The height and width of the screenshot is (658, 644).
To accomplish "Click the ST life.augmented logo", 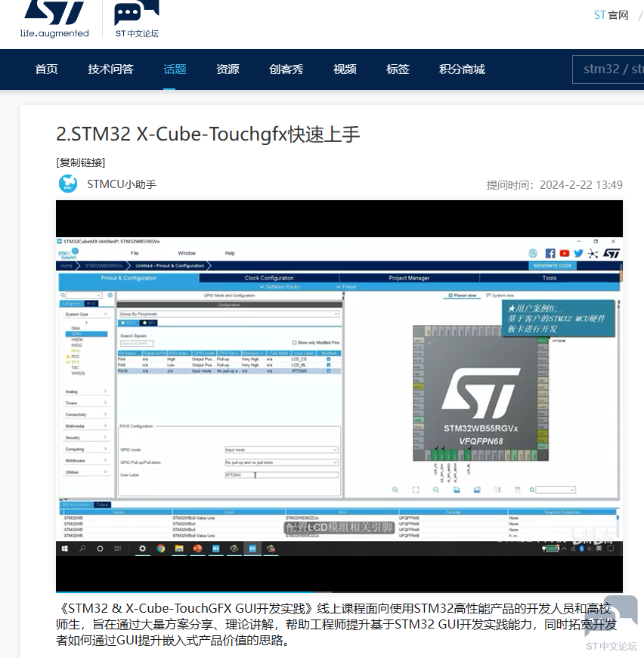I will pos(54,19).
